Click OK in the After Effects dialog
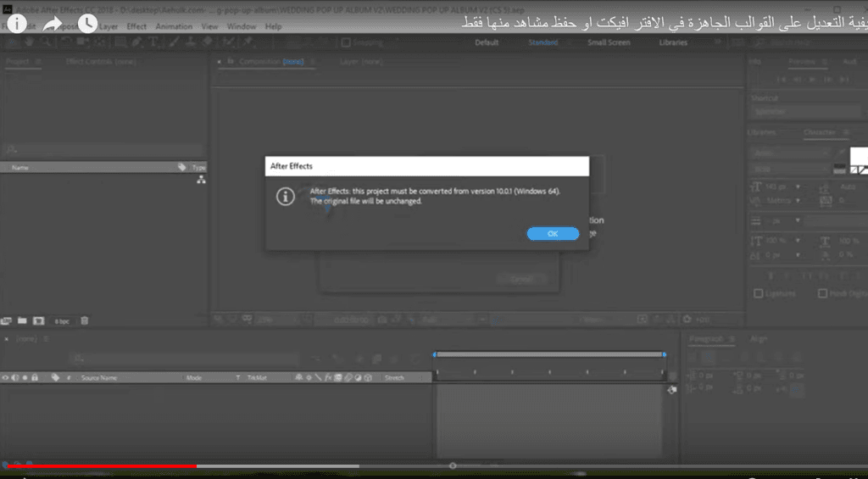Screen dimensions: 868x479 (553, 234)
